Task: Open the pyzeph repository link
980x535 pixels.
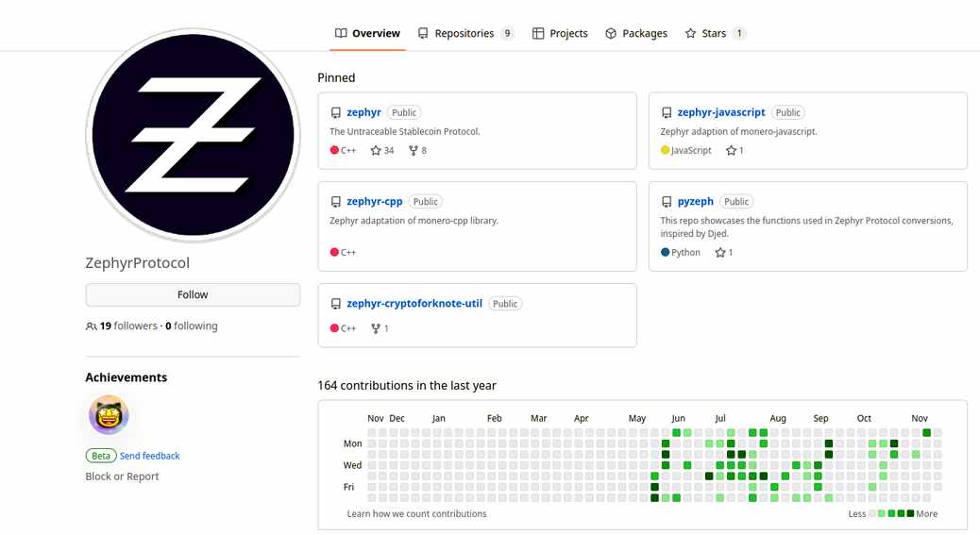Action: (696, 201)
